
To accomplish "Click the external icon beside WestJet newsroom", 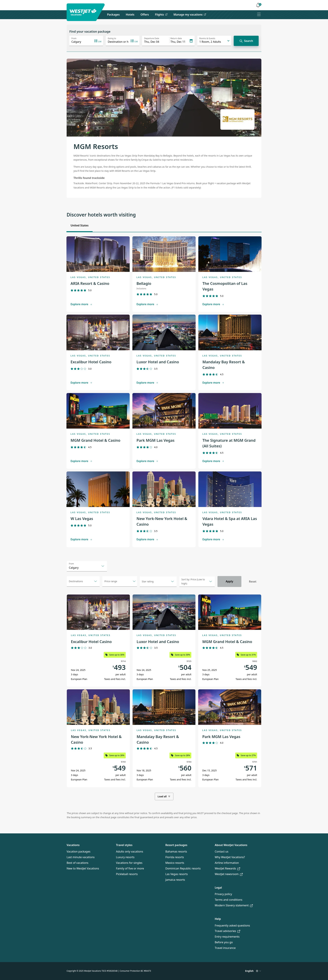I will pyautogui.click(x=241, y=874).
